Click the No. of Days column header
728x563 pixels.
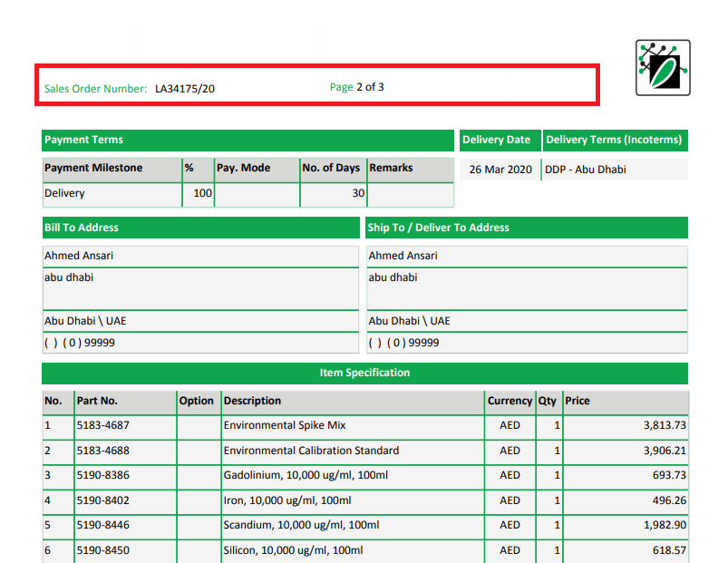coord(334,170)
